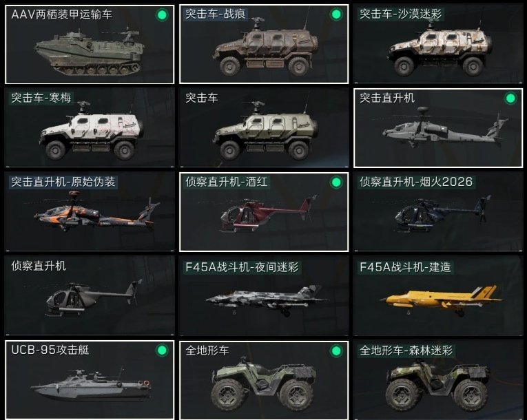Click the green dot on AAV两栖装甲运输车

click(162, 14)
